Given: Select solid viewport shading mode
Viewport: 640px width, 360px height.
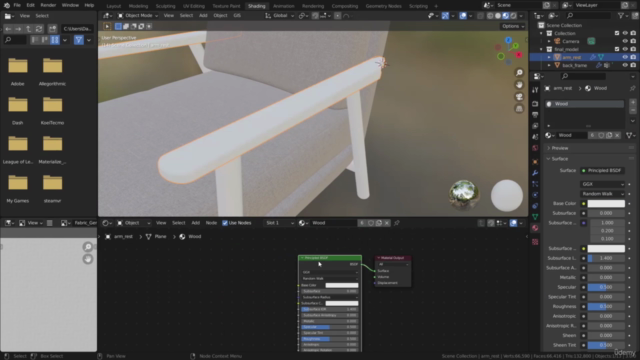Looking at the screenshot, I should point(498,16).
